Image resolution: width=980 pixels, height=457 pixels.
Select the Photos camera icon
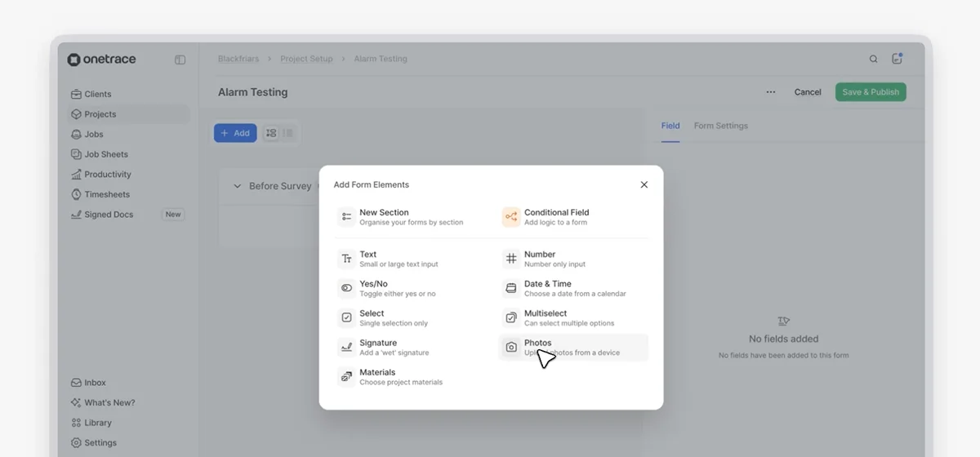tap(511, 347)
